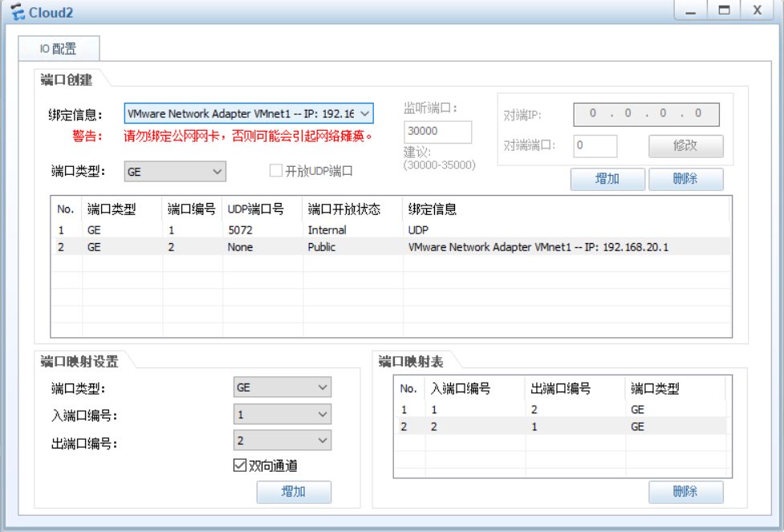Enable the 开放UDP端口 checkbox
Screen dimensions: 784x532
[x=275, y=170]
